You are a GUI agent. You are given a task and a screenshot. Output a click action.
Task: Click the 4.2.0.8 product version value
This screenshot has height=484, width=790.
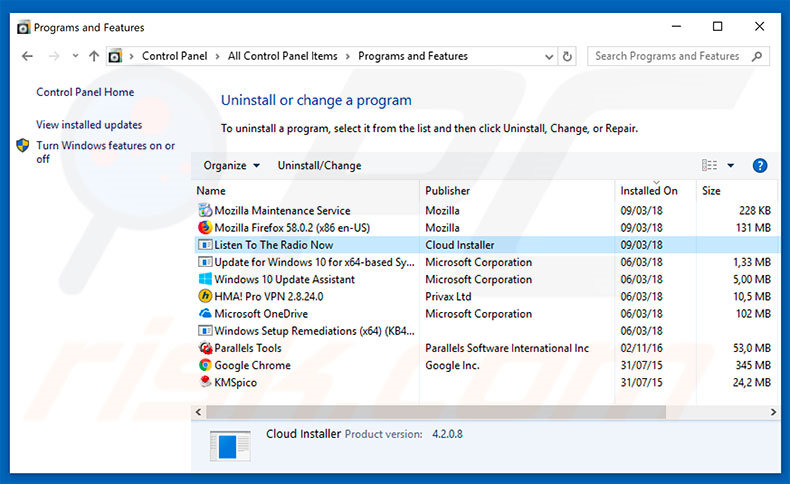[447, 434]
